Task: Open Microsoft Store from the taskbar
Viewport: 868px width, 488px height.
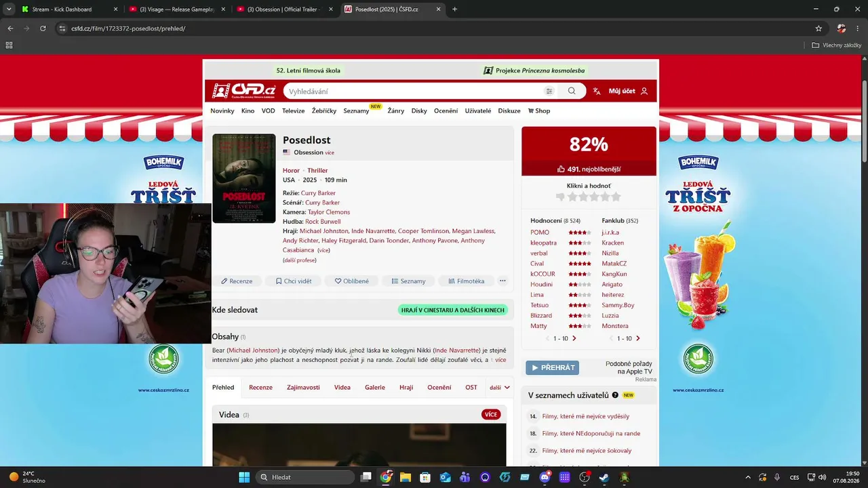Action: 425,477
